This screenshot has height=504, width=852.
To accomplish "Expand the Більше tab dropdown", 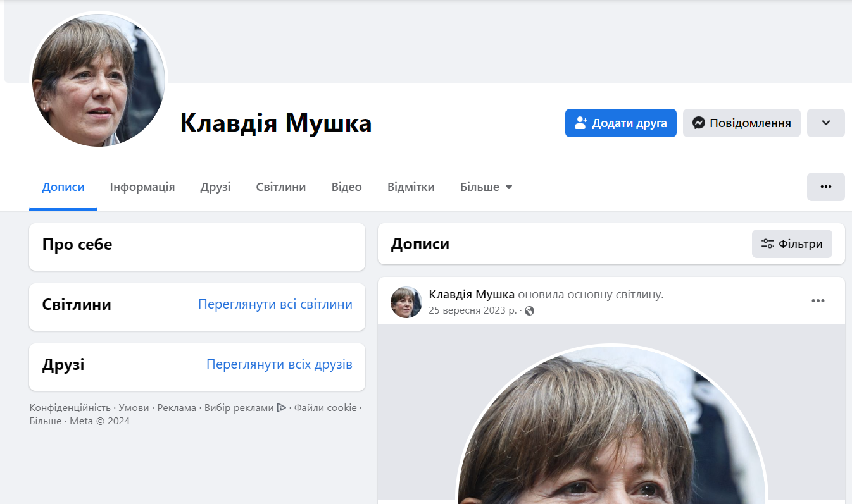I will (486, 187).
